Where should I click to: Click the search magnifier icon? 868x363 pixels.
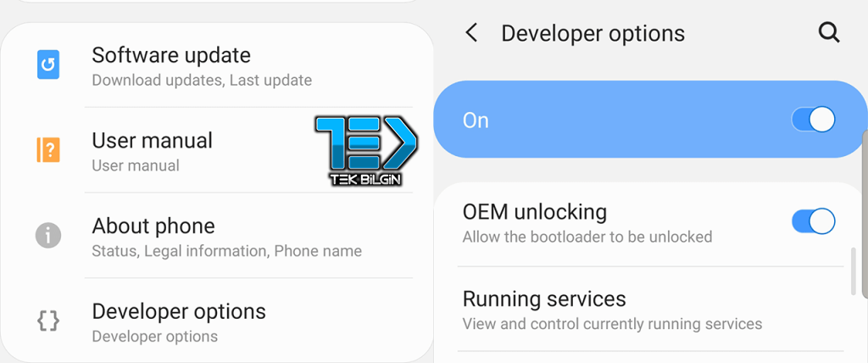point(829,33)
